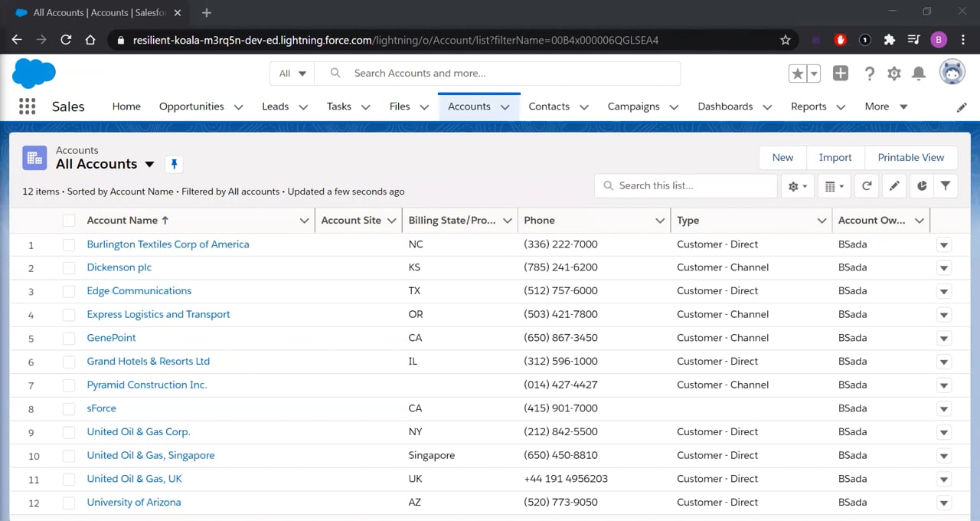The height and width of the screenshot is (521, 980).
Task: Bookmark this page with star icon
Action: 785,40
